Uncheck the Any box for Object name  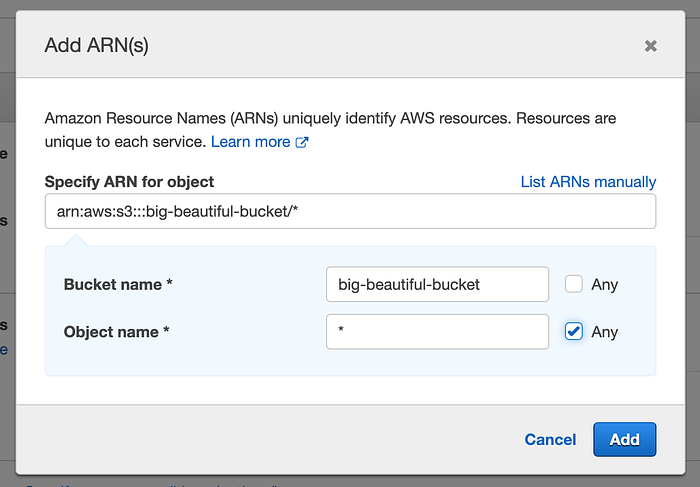574,331
